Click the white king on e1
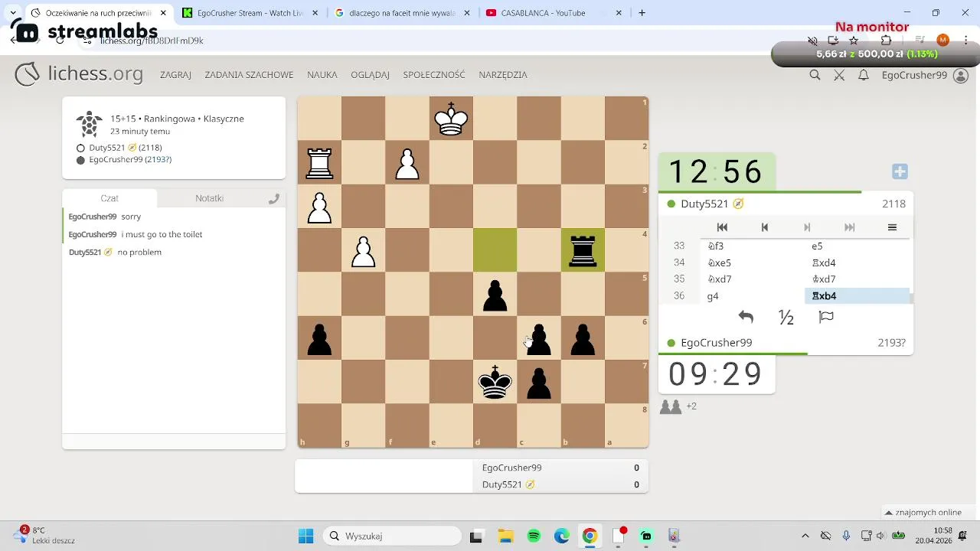 click(x=451, y=119)
